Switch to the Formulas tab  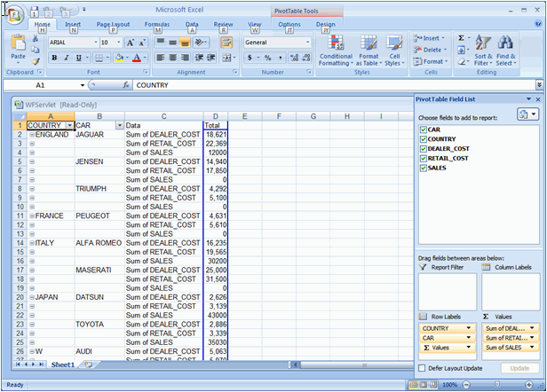(157, 25)
